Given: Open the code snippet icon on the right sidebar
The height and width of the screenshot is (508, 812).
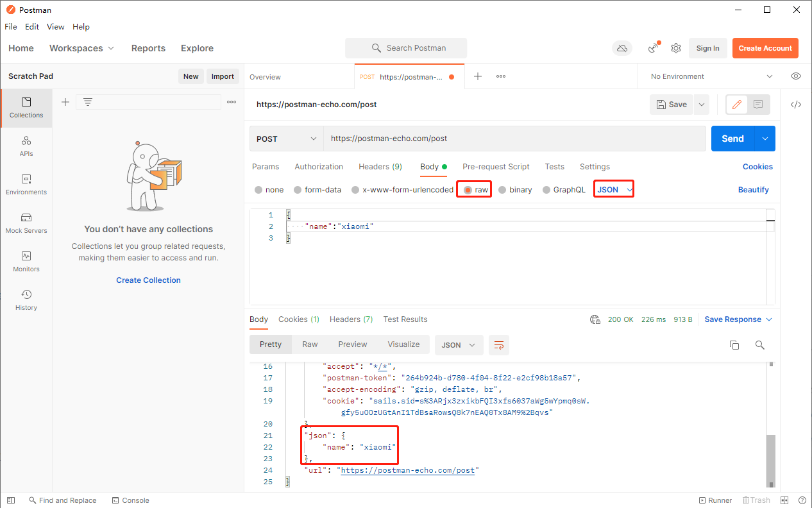Looking at the screenshot, I should [796, 105].
